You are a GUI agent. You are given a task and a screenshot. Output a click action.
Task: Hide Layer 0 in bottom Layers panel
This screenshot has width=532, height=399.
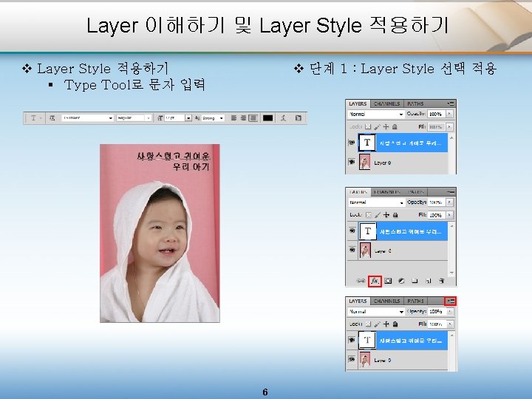[x=352, y=359]
